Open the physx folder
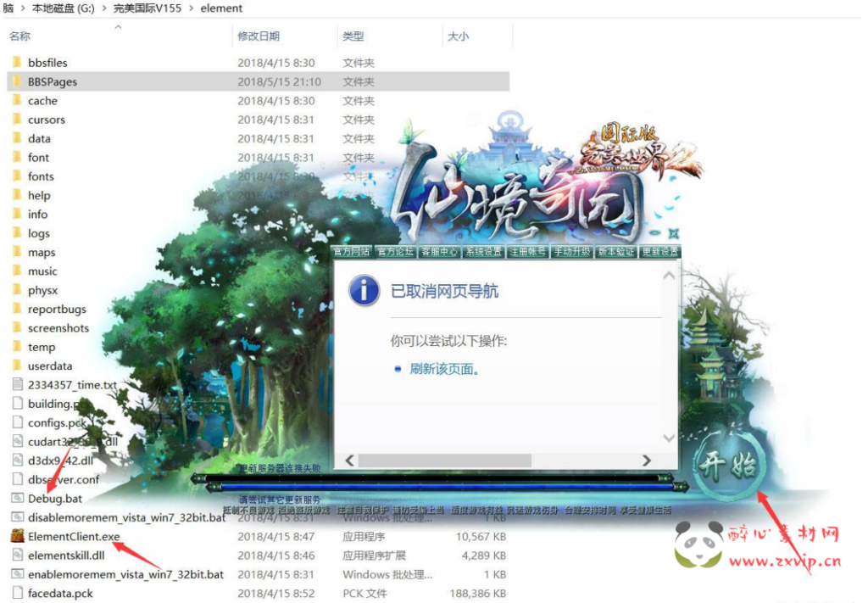Screen dimensions: 868x603 coord(42,289)
